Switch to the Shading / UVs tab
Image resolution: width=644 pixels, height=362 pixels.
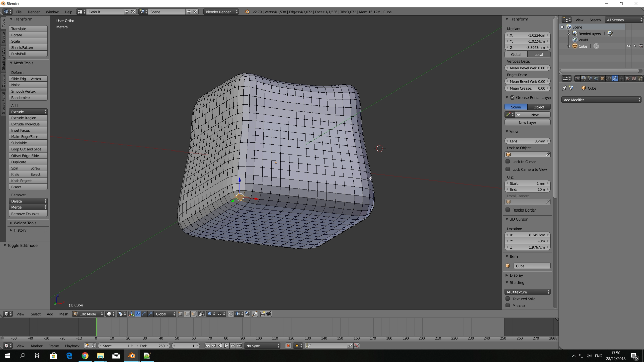[x=3, y=59]
